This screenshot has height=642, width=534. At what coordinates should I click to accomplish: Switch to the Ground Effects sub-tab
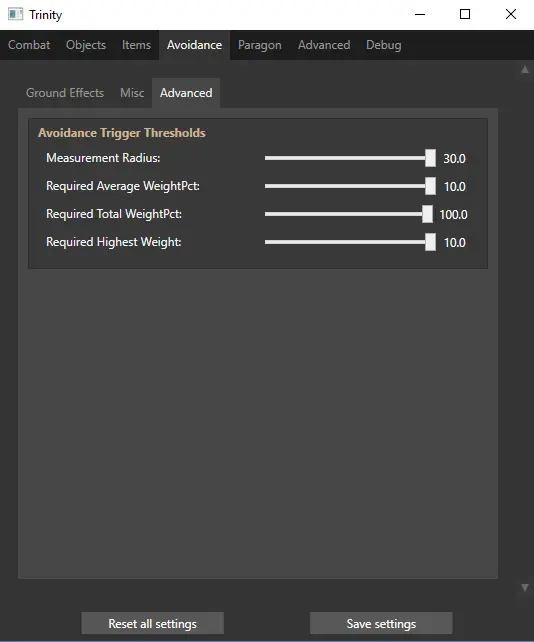65,93
